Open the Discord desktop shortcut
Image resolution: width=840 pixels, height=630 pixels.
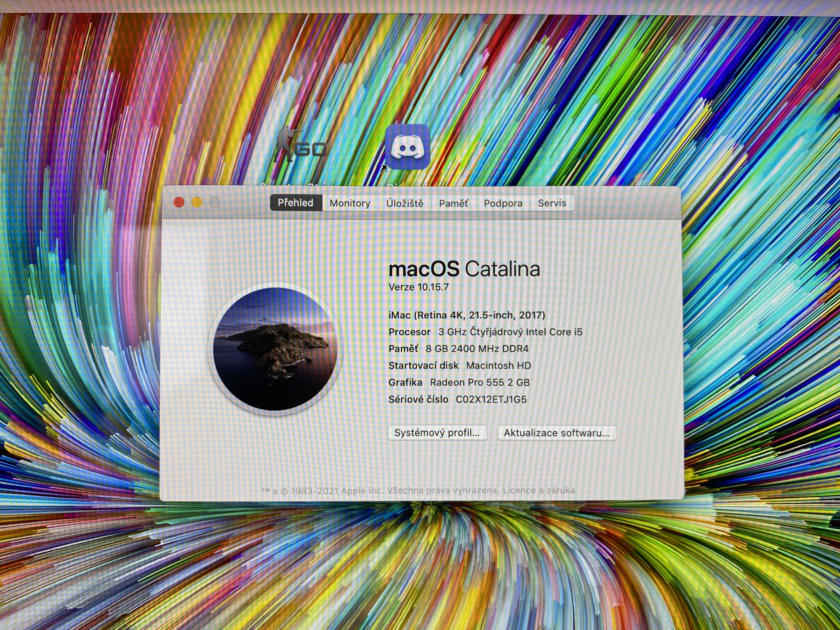click(x=407, y=147)
